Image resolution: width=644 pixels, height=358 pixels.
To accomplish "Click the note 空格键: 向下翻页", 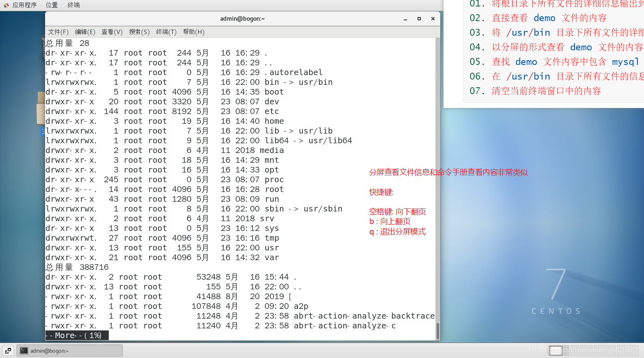I will point(398,211).
